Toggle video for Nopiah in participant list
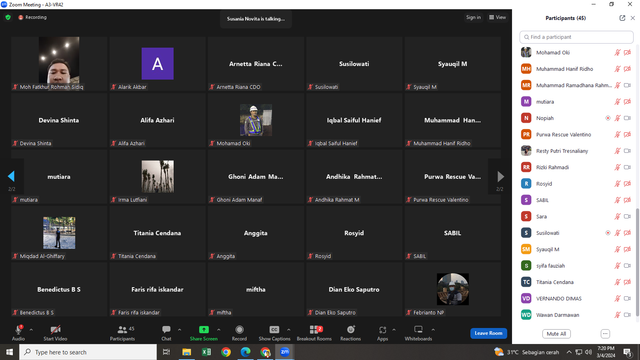 coord(627,118)
